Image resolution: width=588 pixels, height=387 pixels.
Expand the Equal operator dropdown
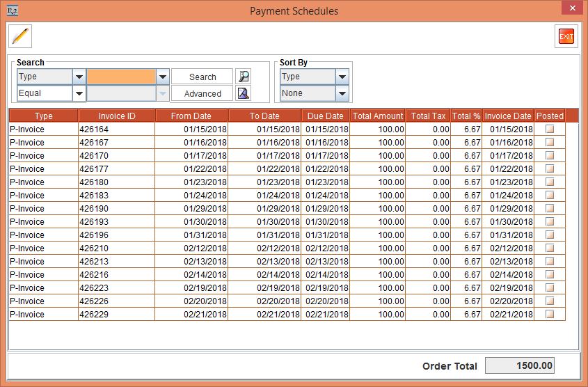click(79, 93)
